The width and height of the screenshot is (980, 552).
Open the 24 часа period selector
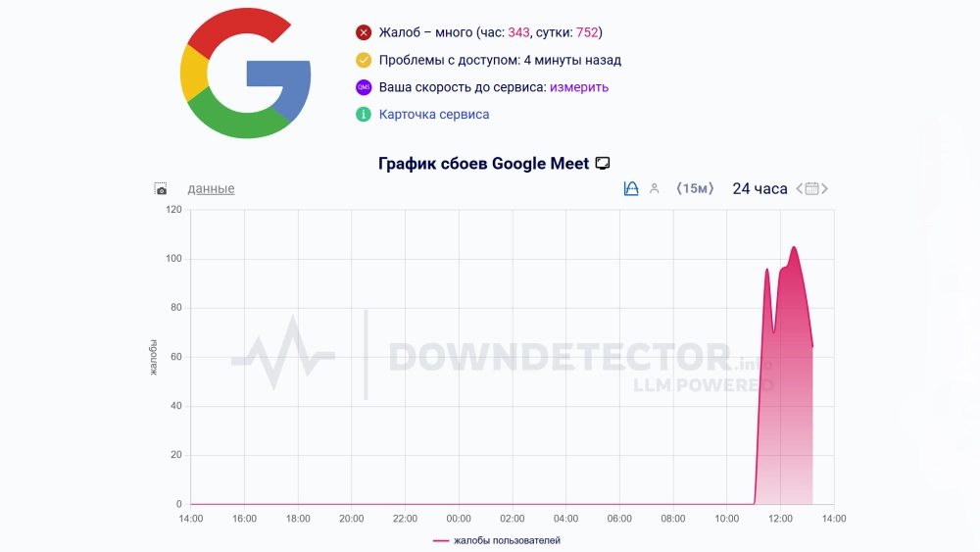[x=759, y=189]
